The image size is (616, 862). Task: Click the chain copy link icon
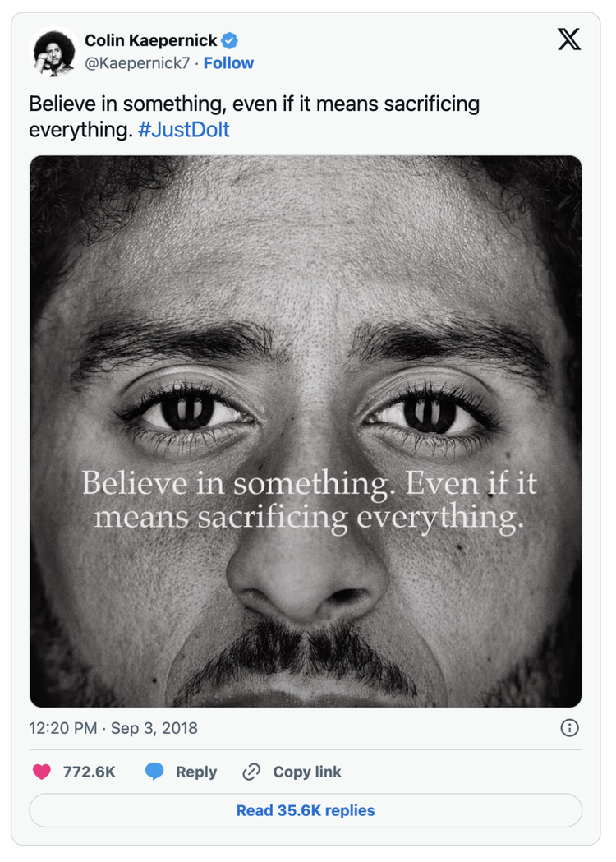click(x=251, y=772)
